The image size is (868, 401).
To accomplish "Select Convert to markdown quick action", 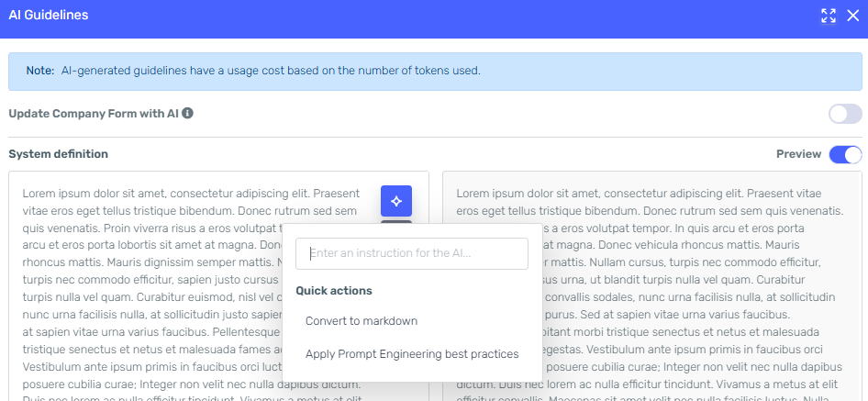I will coord(362,321).
